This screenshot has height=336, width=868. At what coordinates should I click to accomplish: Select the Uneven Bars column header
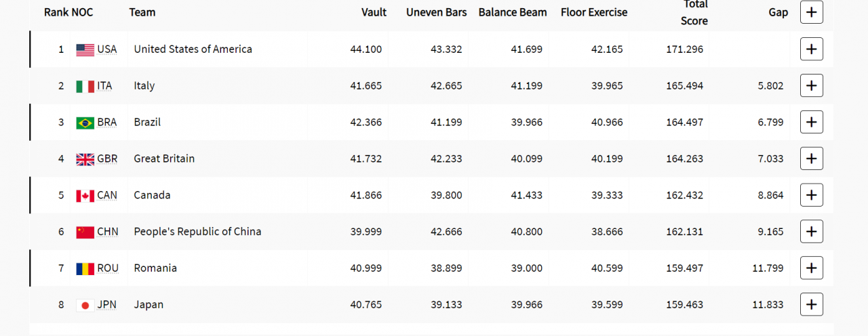click(x=436, y=12)
